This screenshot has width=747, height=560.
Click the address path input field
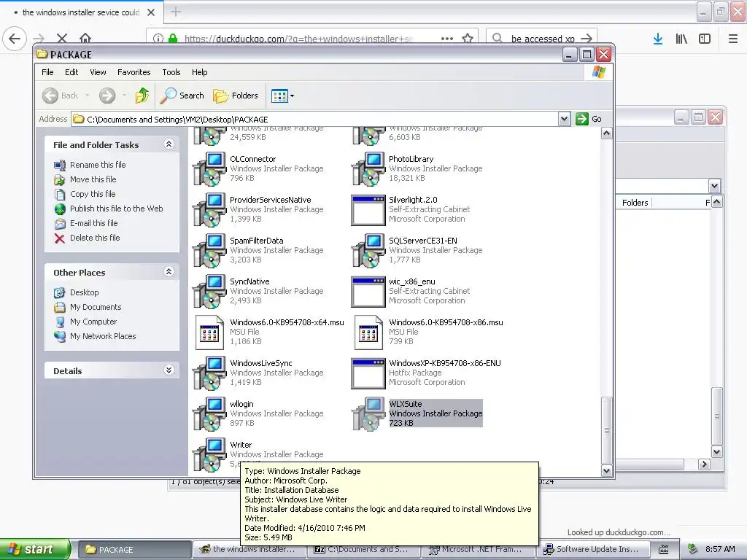[314, 119]
